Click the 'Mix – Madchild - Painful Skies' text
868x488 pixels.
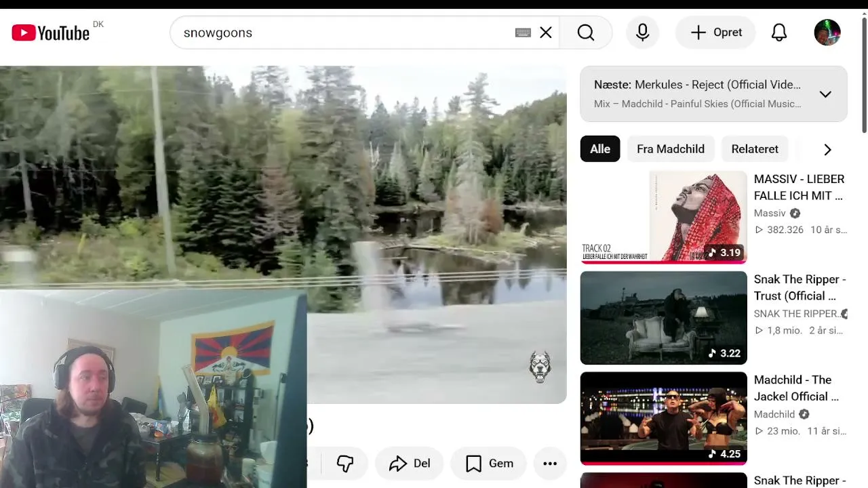(x=697, y=104)
